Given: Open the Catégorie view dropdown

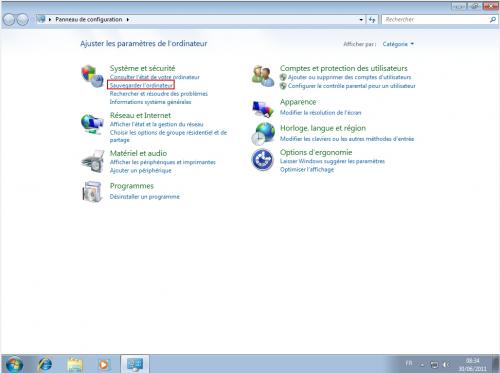Looking at the screenshot, I should (x=398, y=44).
